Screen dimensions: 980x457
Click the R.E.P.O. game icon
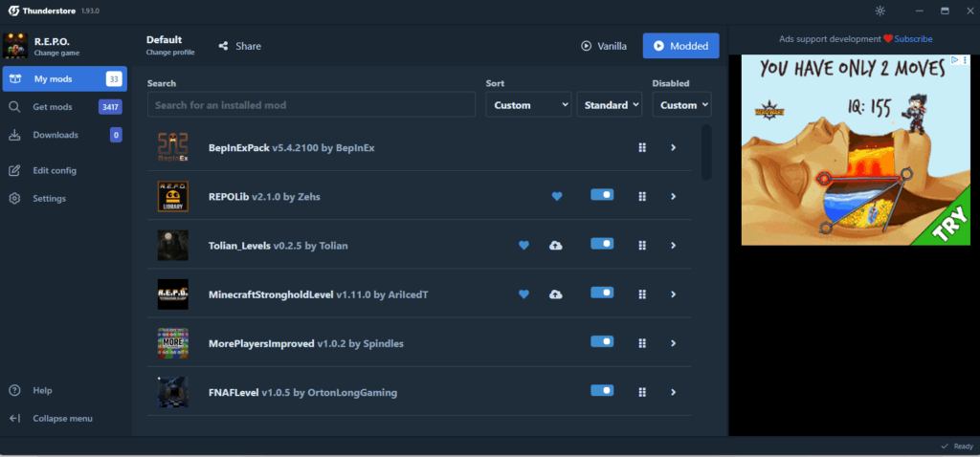click(x=15, y=46)
